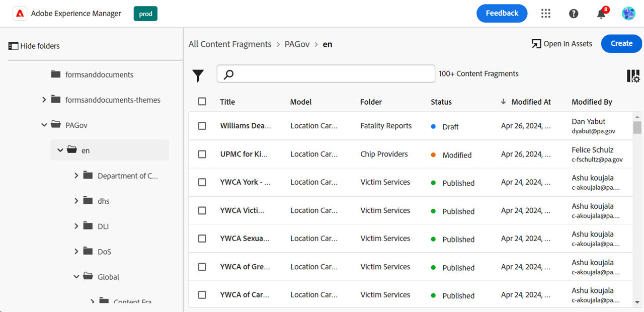644x312 pixels.
Task: Click Fatality Reports folder cell
Action: pos(386,126)
